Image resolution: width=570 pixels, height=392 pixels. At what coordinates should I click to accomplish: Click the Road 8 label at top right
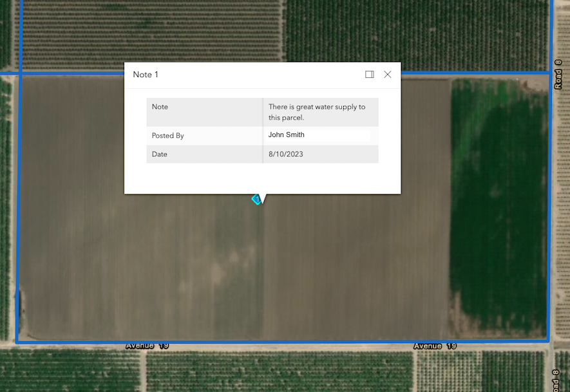point(558,74)
